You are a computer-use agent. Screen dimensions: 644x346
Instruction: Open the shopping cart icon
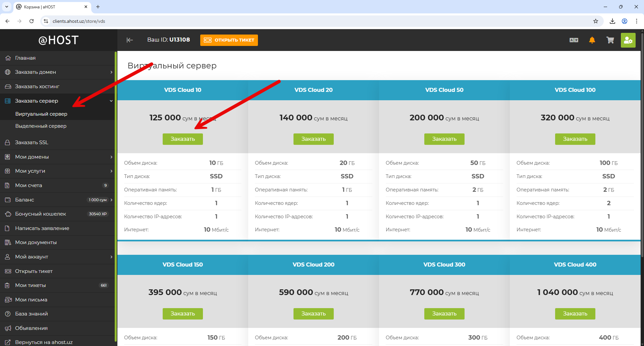(x=610, y=40)
